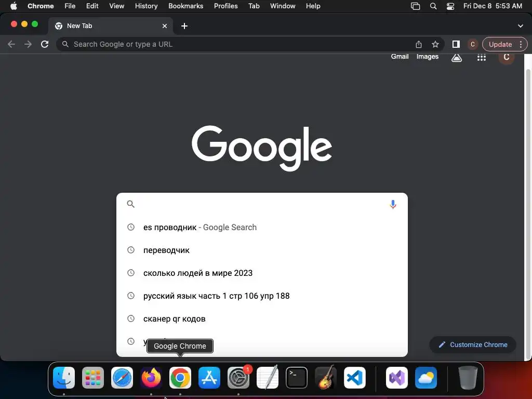The height and width of the screenshot is (399, 532).
Task: Select the New Tab tab
Action: pyautogui.click(x=111, y=26)
